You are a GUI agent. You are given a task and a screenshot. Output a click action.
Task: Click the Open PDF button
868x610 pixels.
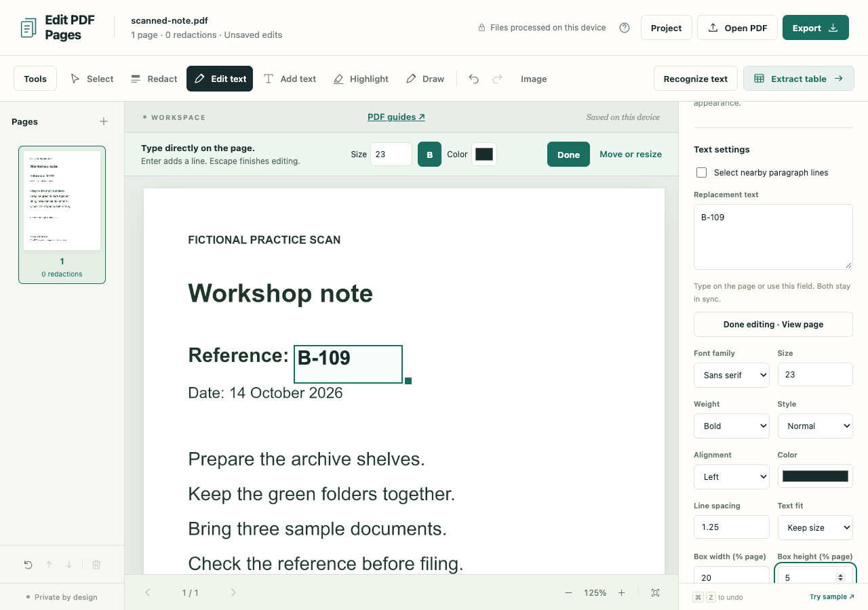pyautogui.click(x=737, y=28)
